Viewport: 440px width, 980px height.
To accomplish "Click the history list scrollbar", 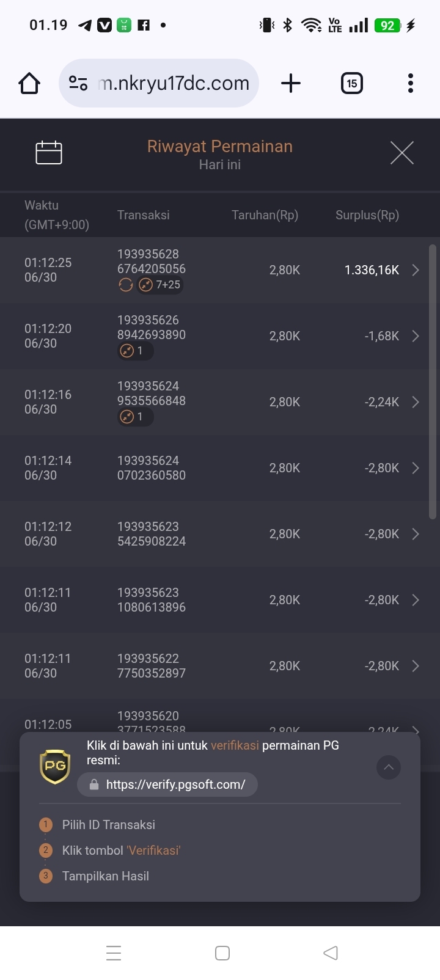I will pyautogui.click(x=433, y=382).
